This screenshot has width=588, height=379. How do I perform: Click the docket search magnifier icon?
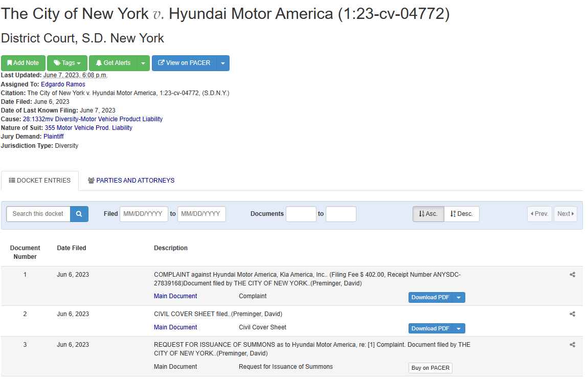pyautogui.click(x=79, y=214)
